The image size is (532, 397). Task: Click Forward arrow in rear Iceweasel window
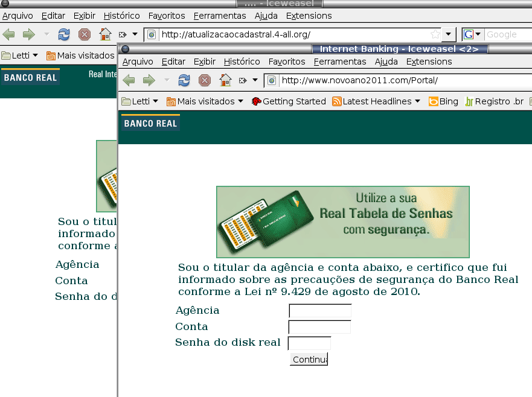click(x=29, y=34)
